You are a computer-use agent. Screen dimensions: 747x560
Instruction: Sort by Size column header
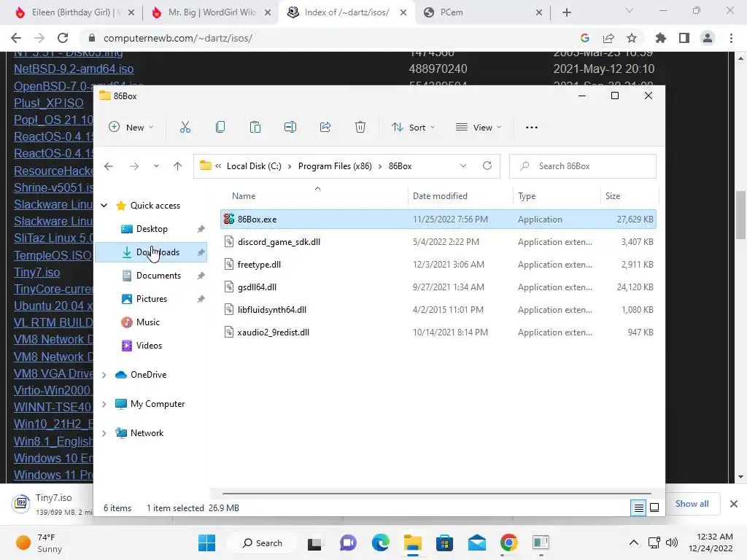pyautogui.click(x=629, y=196)
